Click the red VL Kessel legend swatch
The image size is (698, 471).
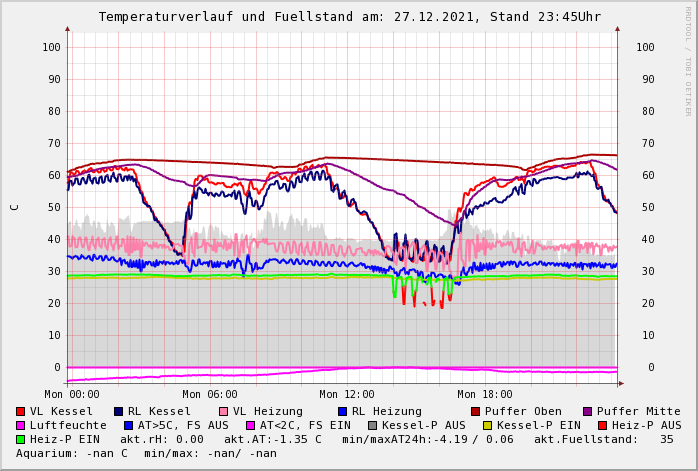21,411
